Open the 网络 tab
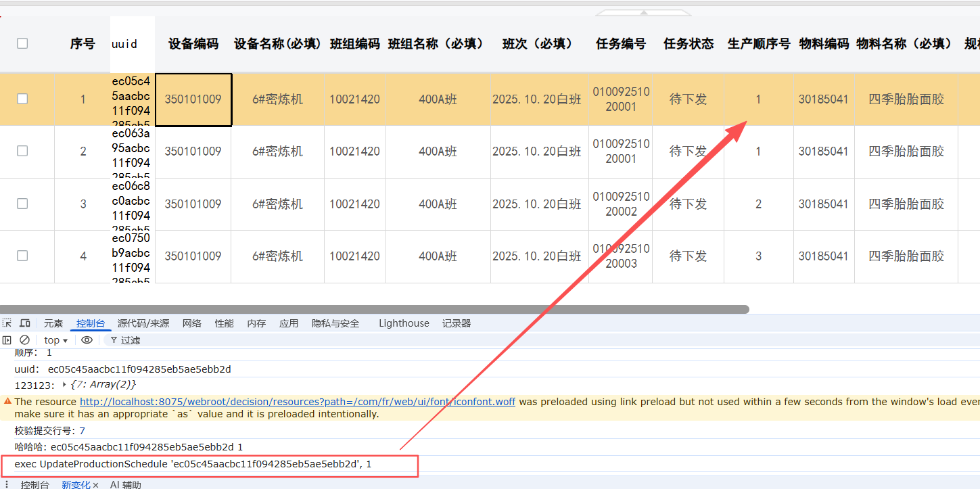Image resolution: width=980 pixels, height=489 pixels. (x=192, y=323)
